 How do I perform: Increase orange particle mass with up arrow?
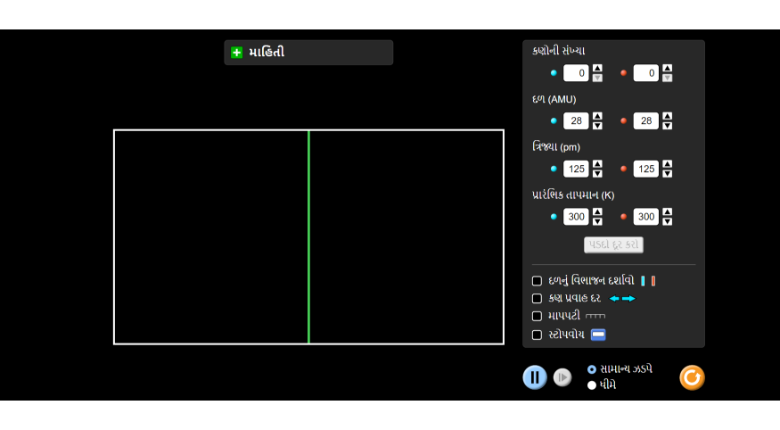(667, 116)
